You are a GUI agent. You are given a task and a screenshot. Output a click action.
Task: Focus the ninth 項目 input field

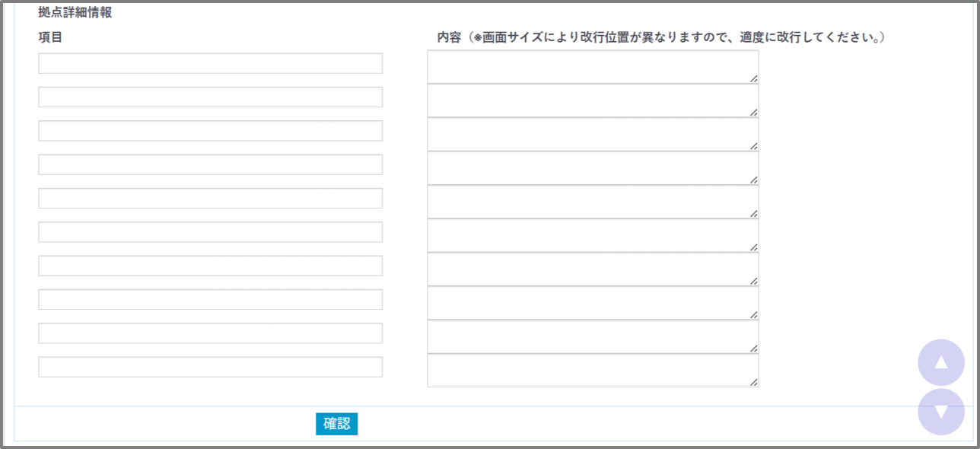211,333
